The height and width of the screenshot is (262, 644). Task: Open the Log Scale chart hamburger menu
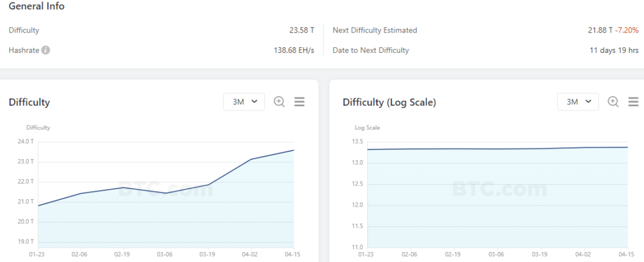[633, 102]
